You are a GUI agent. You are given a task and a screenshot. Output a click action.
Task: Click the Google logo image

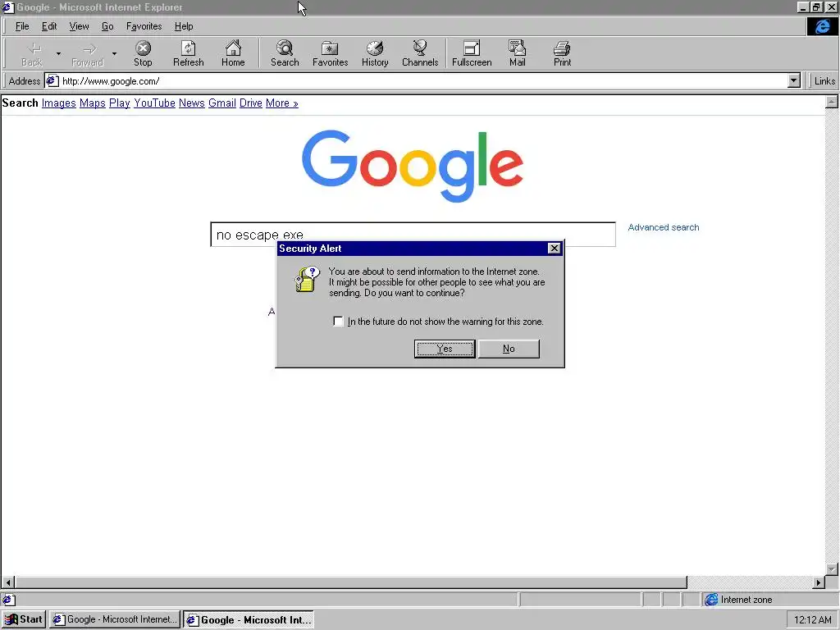coord(413,166)
